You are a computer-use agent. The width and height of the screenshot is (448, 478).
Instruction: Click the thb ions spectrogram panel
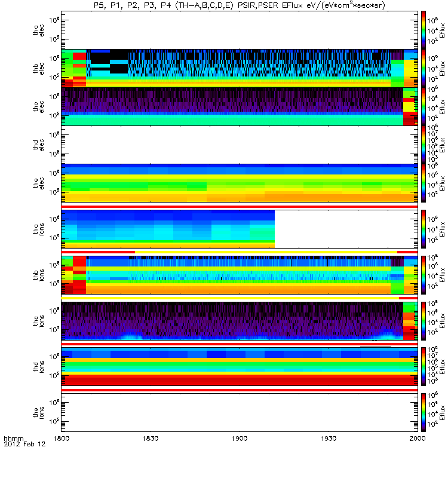(x=240, y=275)
